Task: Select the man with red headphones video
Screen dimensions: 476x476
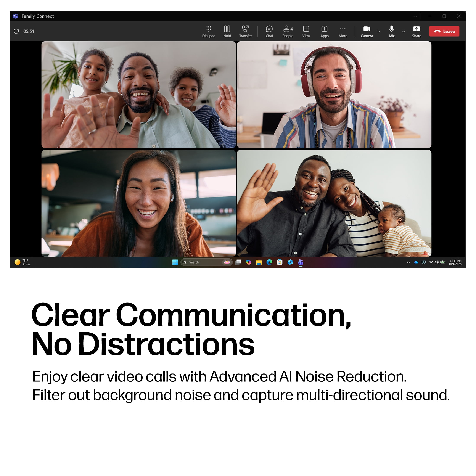Action: click(x=334, y=95)
